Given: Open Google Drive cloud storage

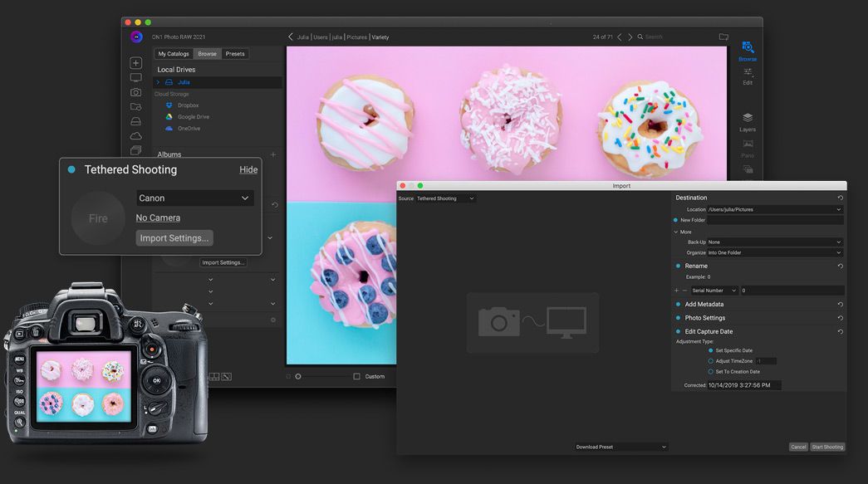Looking at the screenshot, I should click(194, 117).
